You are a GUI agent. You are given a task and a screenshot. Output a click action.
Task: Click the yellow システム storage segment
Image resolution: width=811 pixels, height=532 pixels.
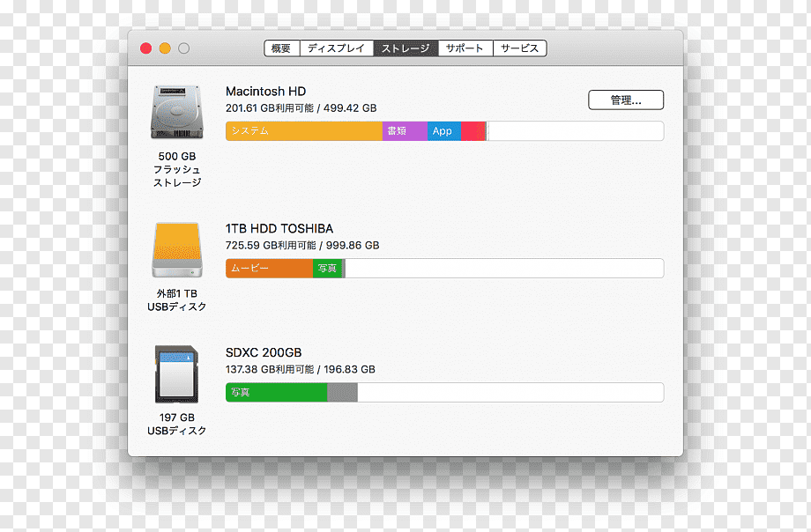tap(304, 131)
